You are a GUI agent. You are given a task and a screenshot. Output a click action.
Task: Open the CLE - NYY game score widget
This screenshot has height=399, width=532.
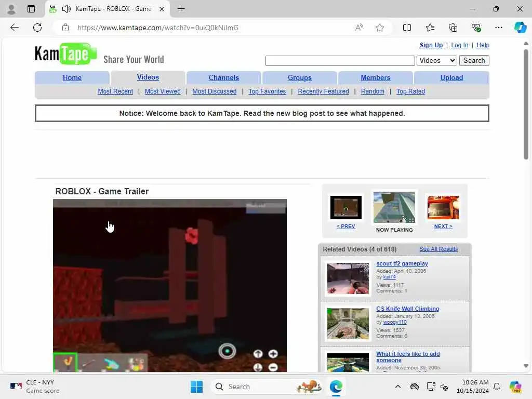pyautogui.click(x=35, y=387)
